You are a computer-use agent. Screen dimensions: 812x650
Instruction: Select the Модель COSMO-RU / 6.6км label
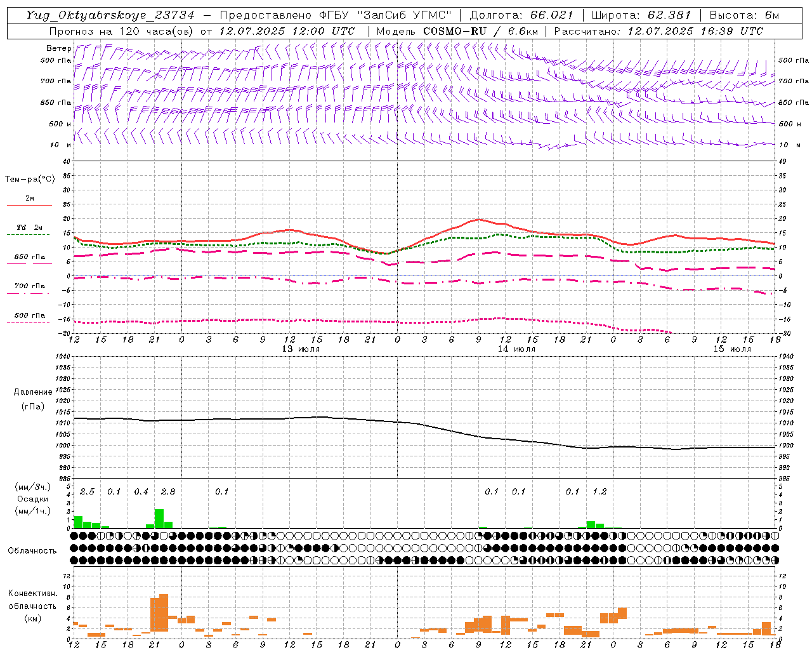(x=457, y=31)
